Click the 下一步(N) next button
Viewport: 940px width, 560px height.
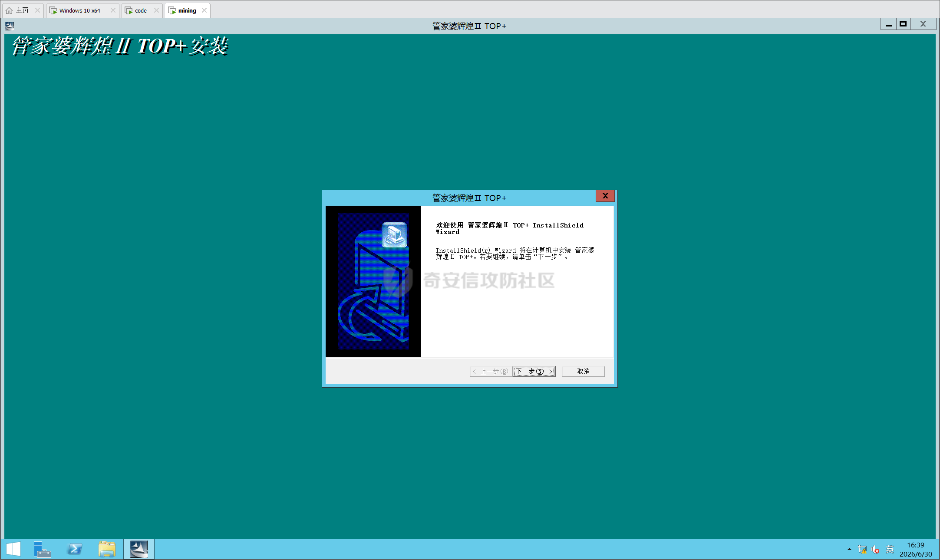click(534, 371)
